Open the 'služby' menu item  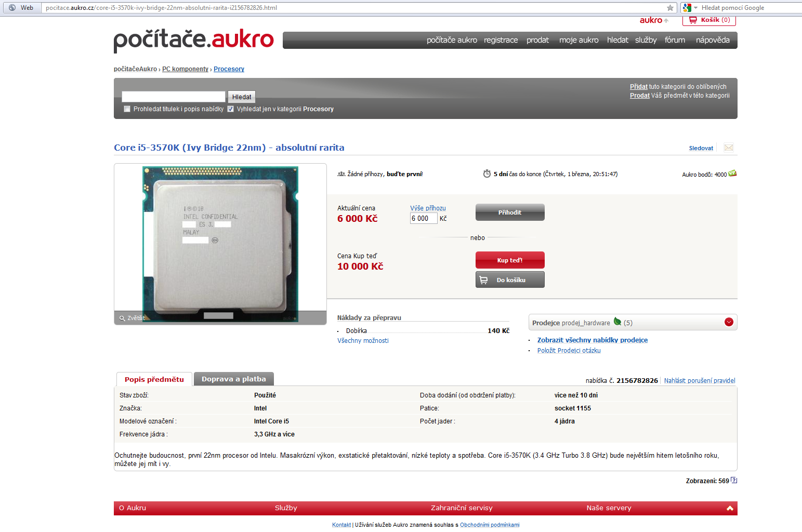[646, 40]
